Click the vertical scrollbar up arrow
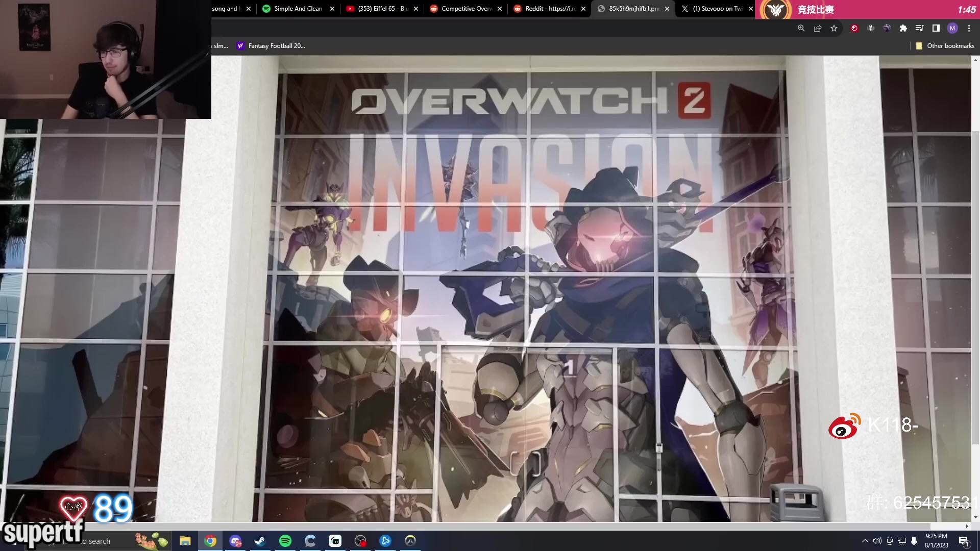This screenshot has height=551, width=980. (975, 60)
